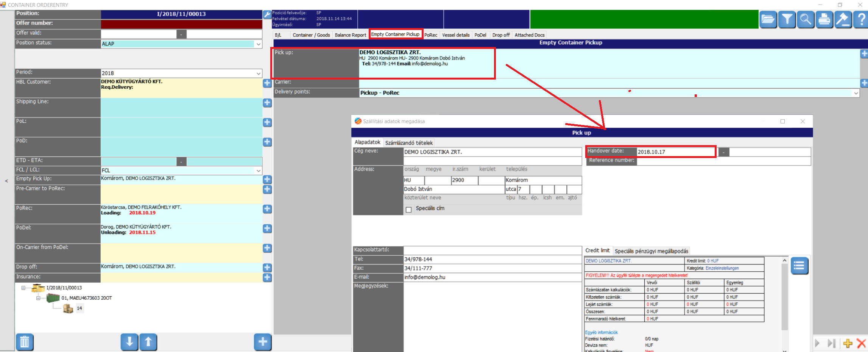The image size is (868, 352).
Task: Open the PoRec tab
Action: coord(431,35)
